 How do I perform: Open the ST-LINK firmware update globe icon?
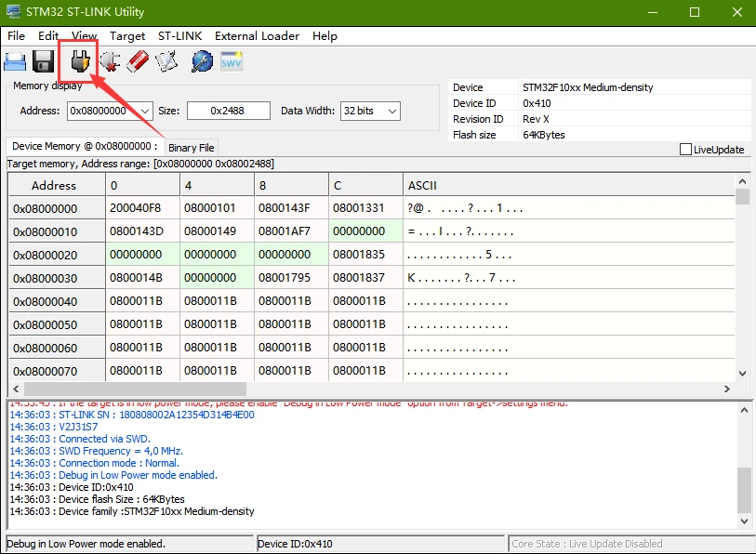[x=202, y=61]
